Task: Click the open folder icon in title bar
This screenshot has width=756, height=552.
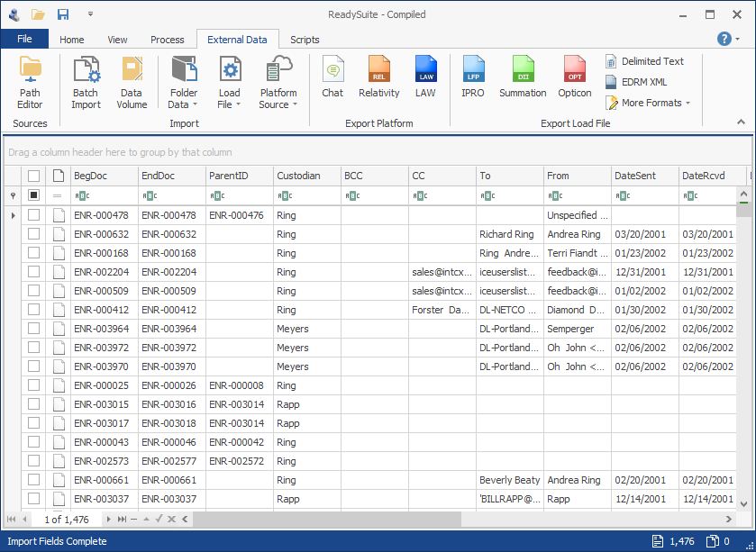Action: (38, 14)
